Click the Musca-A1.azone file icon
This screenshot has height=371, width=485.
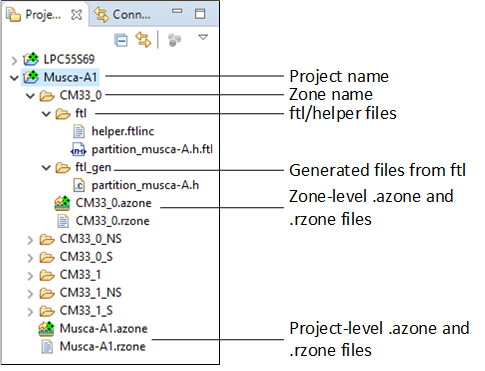coord(46,329)
